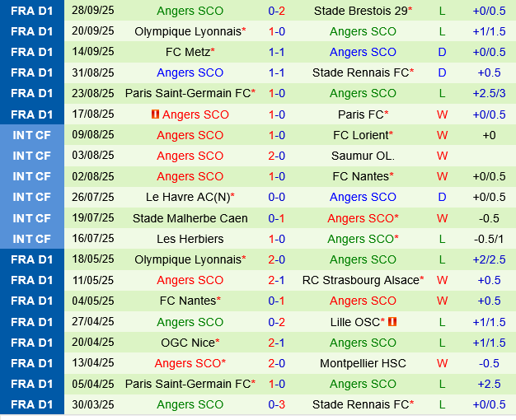Open the 0-3 score match details
This screenshot has width=516, height=420.
point(277,404)
